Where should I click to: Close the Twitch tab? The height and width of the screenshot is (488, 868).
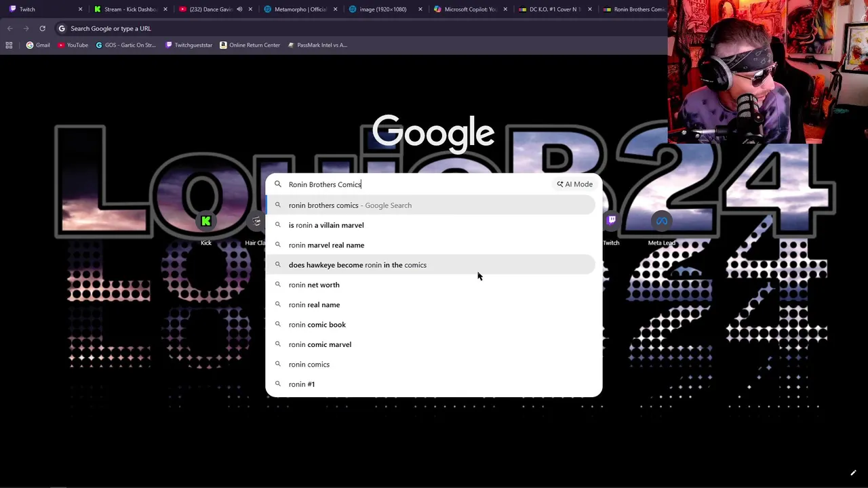[81, 9]
